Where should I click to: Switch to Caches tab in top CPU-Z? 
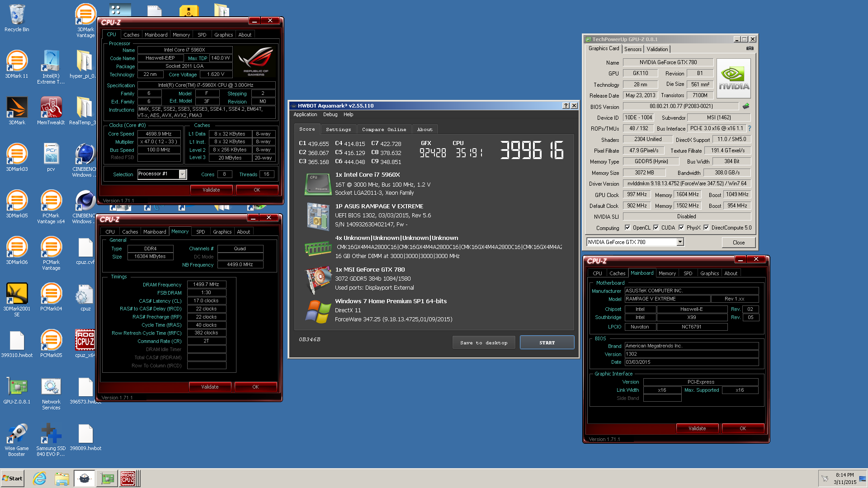click(131, 35)
